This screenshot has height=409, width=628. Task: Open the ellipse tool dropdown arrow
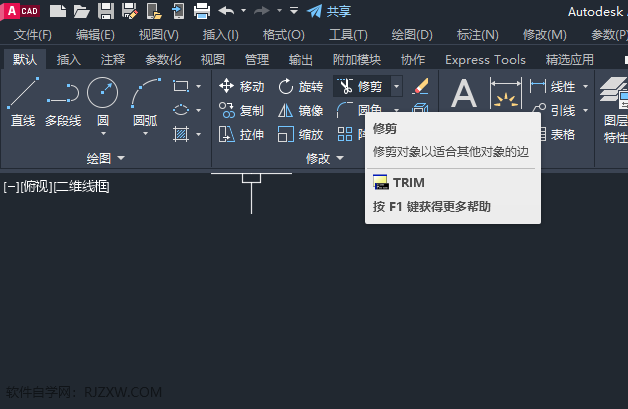click(x=199, y=110)
